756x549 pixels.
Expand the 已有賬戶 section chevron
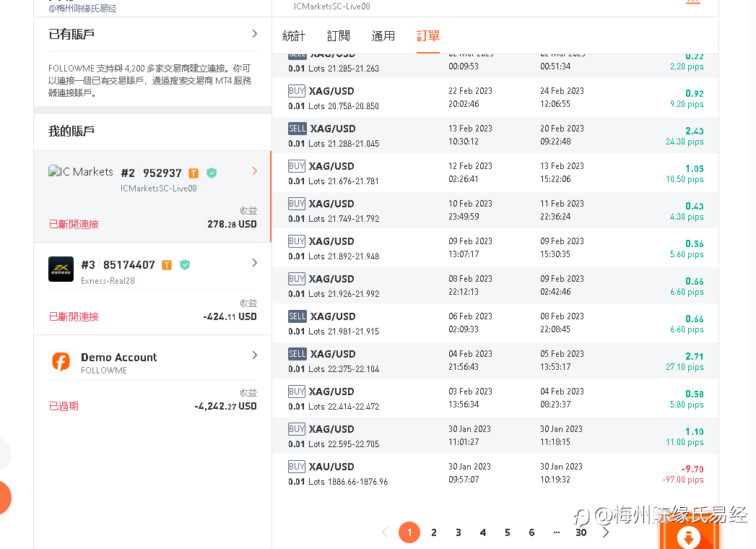pos(255,34)
